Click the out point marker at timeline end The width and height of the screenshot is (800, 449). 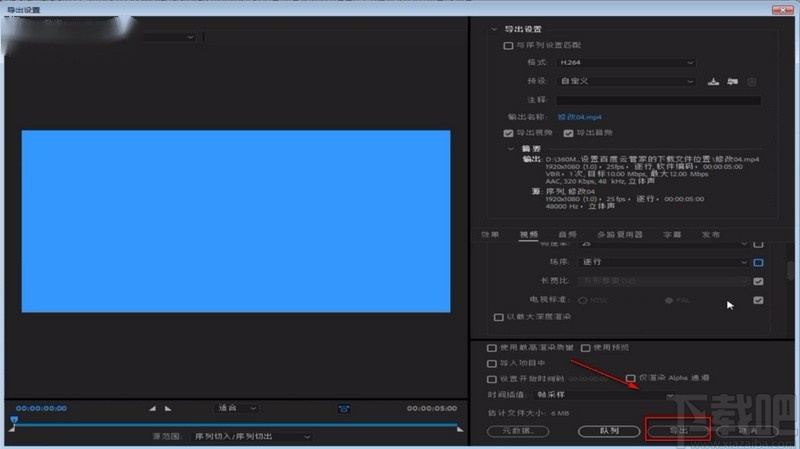point(460,429)
